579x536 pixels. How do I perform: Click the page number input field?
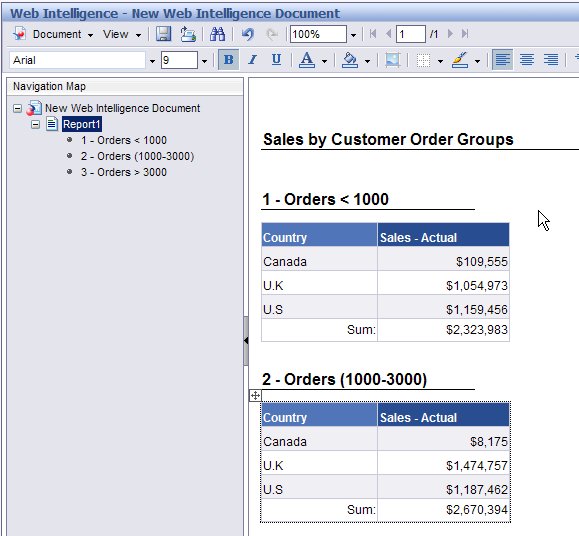pos(411,34)
